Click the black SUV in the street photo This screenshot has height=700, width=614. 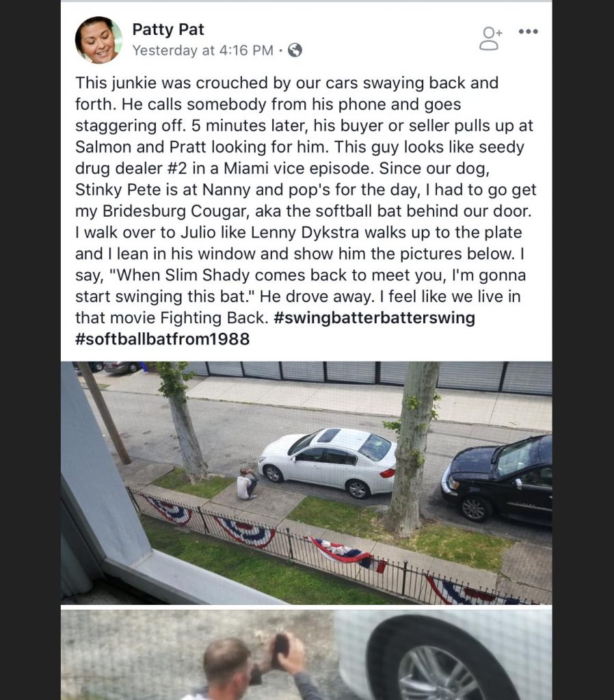(x=496, y=479)
